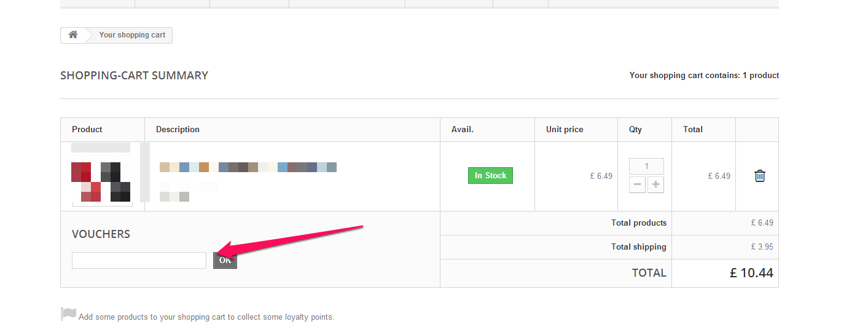The image size is (868, 332).
Task: Click the quantity input box
Action: (646, 166)
